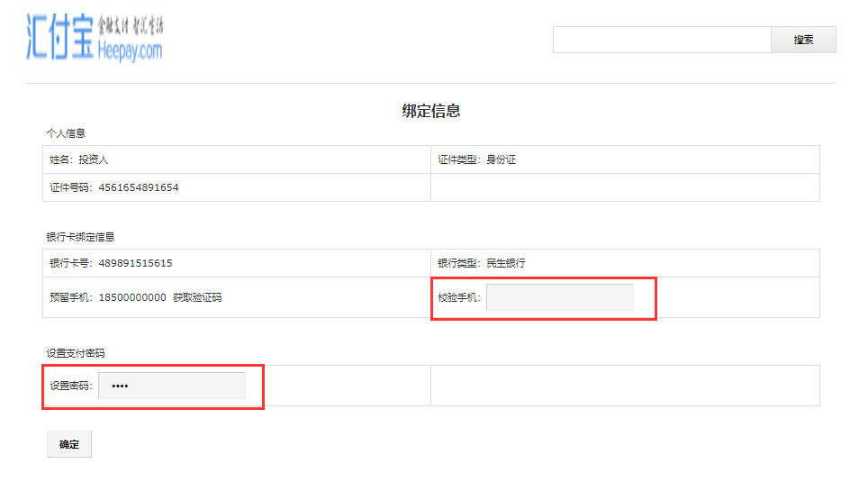Image resolution: width=868 pixels, height=491 pixels.
Task: Click the 个人信息 section label
Action: pos(66,133)
